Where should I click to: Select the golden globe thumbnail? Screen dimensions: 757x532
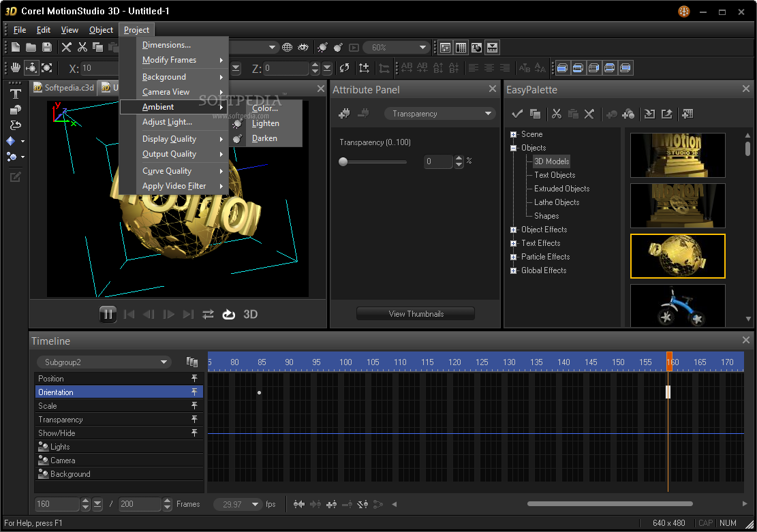(677, 256)
